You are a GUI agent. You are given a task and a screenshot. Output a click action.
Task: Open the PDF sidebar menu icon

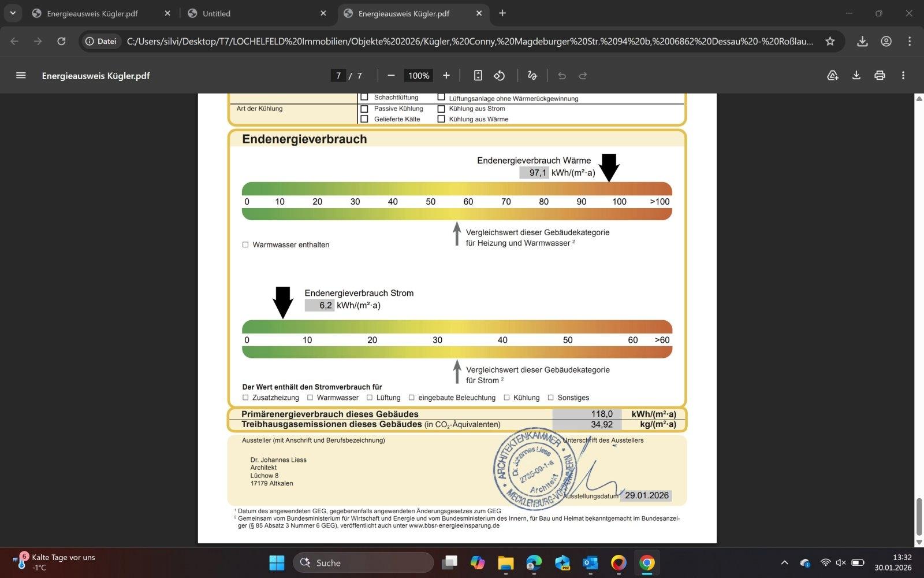[21, 76]
